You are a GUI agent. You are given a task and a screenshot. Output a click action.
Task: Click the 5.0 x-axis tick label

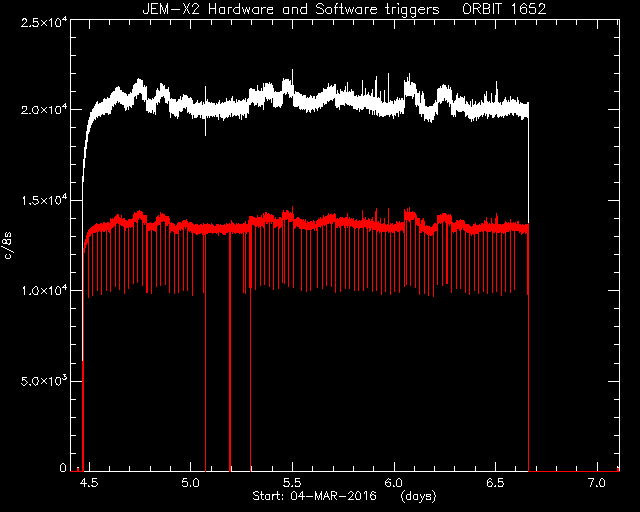[191, 483]
